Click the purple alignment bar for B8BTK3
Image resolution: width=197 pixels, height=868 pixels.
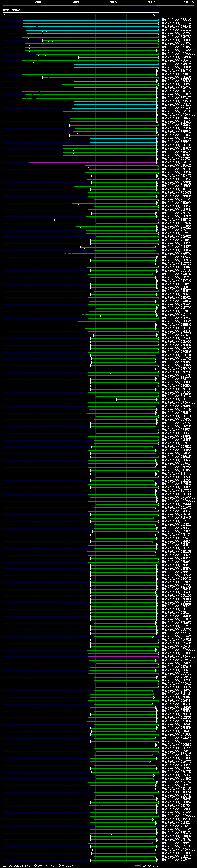point(107,220)
